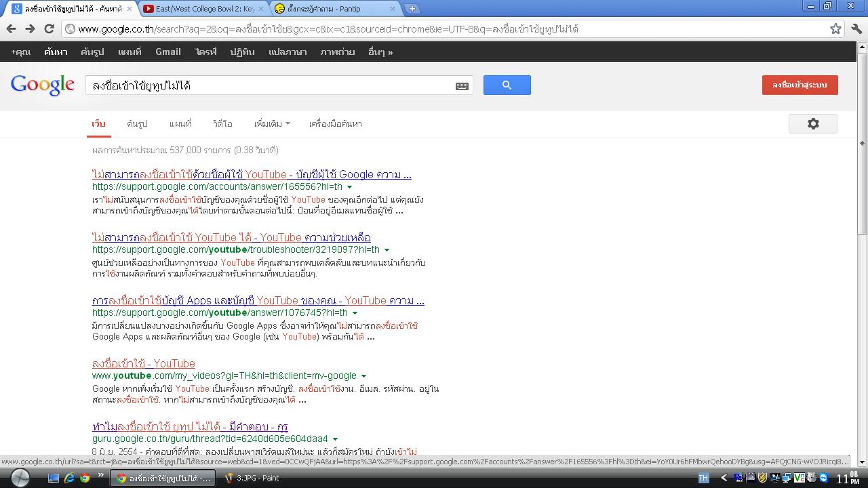Go back to previous page
The image size is (868, 488).
(12, 29)
